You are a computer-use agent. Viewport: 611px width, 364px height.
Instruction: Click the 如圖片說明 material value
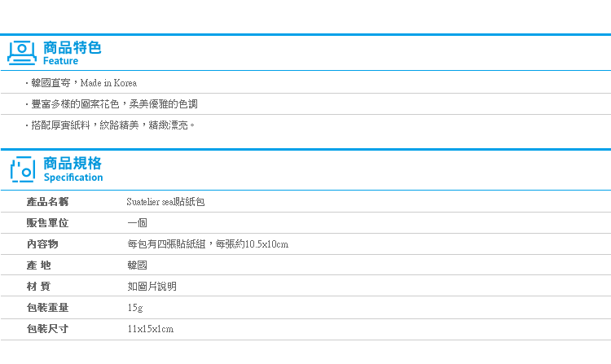click(x=152, y=287)
